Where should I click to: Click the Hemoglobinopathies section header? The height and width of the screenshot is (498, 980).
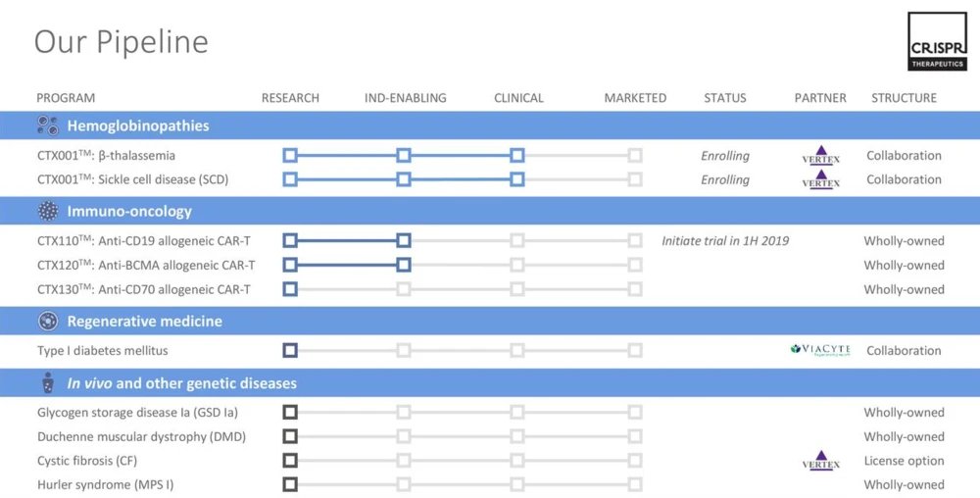(137, 125)
